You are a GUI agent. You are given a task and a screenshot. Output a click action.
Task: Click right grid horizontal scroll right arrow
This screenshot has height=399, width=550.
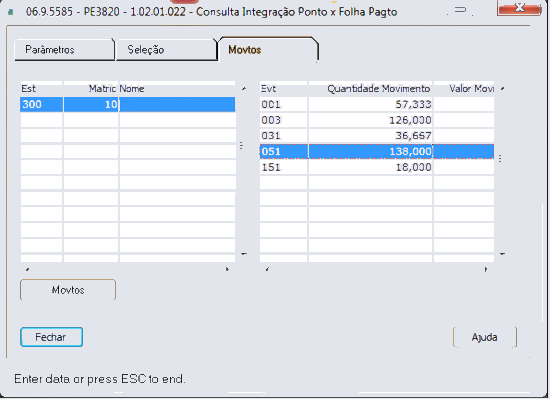point(486,269)
